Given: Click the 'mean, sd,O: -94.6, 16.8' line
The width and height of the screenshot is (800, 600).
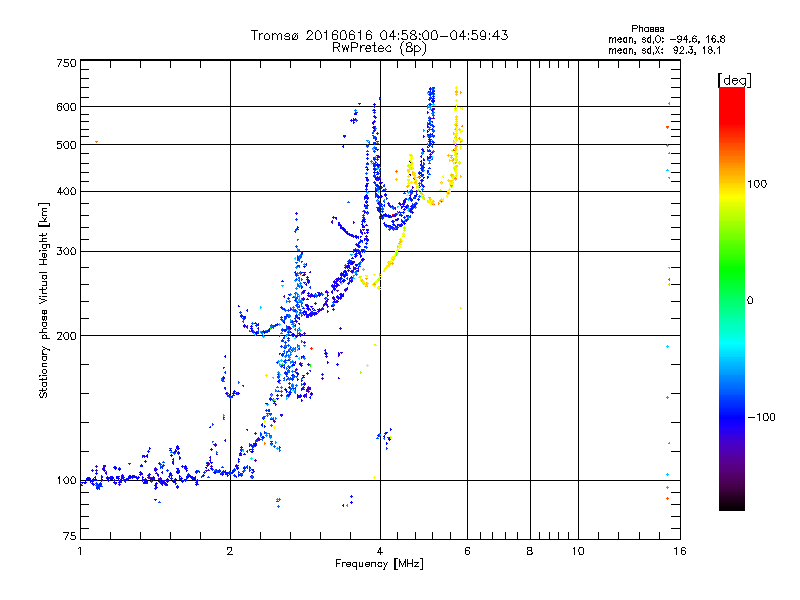Looking at the screenshot, I should [666, 39].
